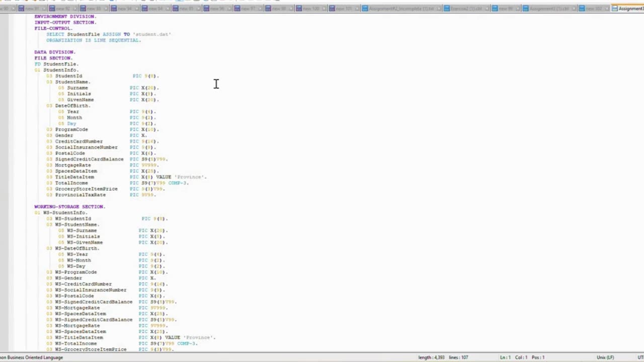The width and height of the screenshot is (644, 362).
Task: Open the new 93 document tab
Action: [94, 9]
